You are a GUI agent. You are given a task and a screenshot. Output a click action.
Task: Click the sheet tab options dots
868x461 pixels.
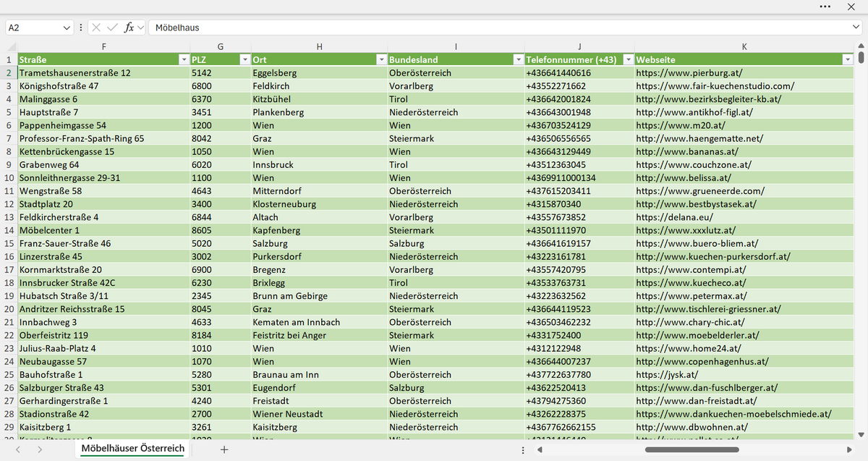[523, 449]
